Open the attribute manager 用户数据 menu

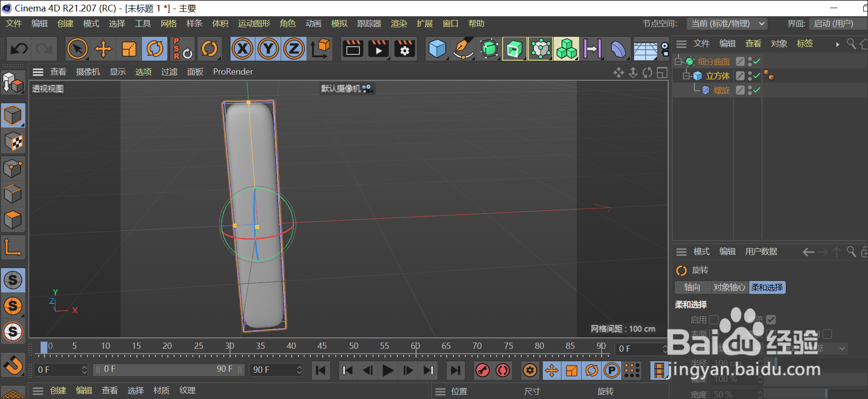[x=761, y=251]
